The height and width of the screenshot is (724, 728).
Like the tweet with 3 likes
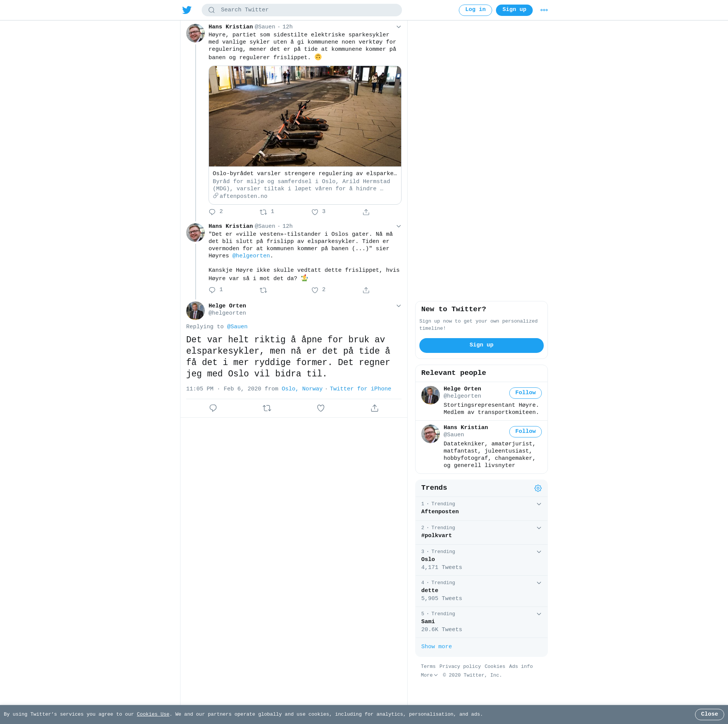coord(315,212)
